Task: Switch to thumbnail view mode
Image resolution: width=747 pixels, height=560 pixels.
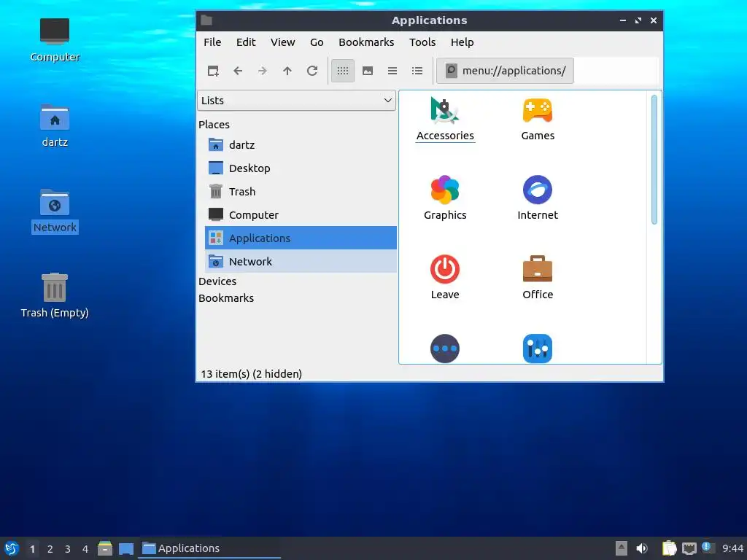Action: [x=368, y=71]
